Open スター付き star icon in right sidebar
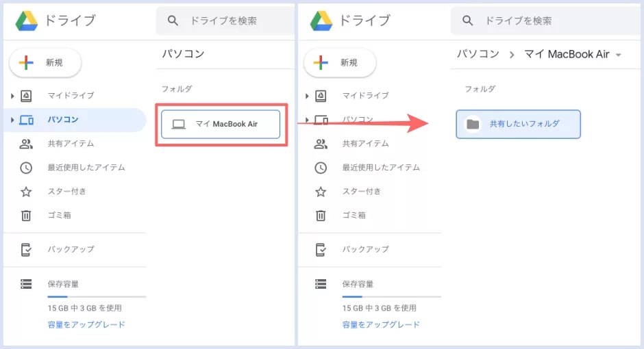The image size is (644, 349). point(321,192)
